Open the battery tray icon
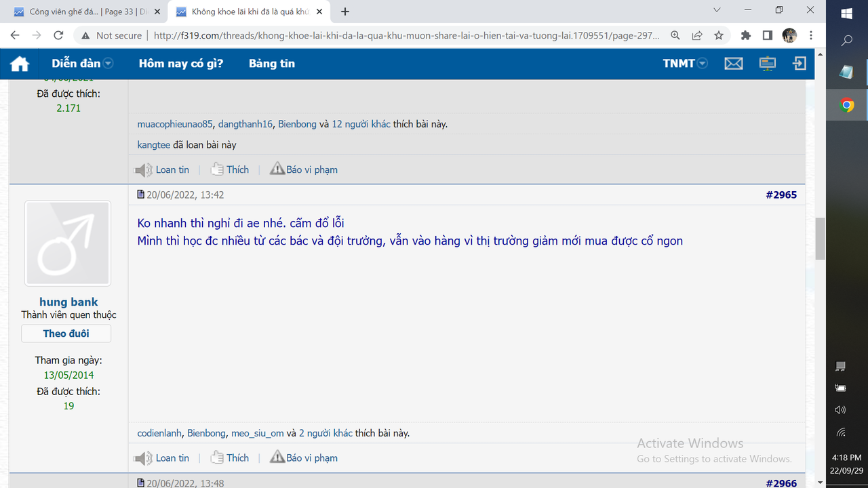The width and height of the screenshot is (868, 488). click(841, 388)
